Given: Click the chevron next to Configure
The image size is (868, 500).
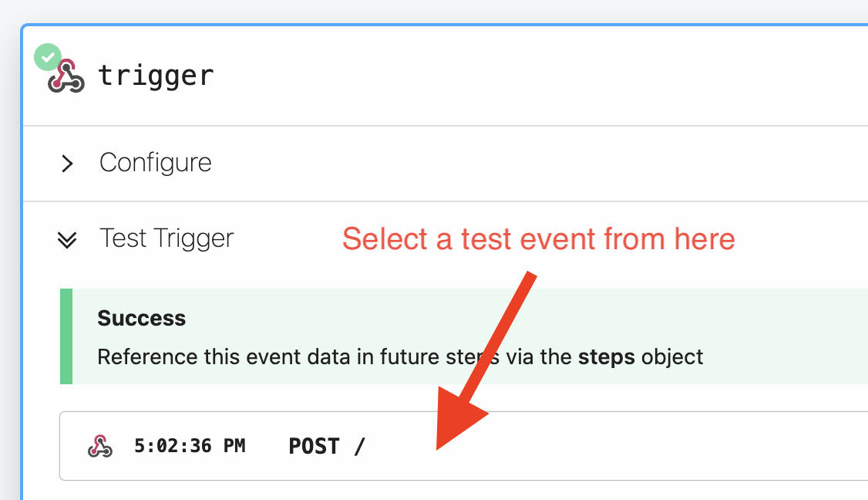Looking at the screenshot, I should click(x=67, y=164).
